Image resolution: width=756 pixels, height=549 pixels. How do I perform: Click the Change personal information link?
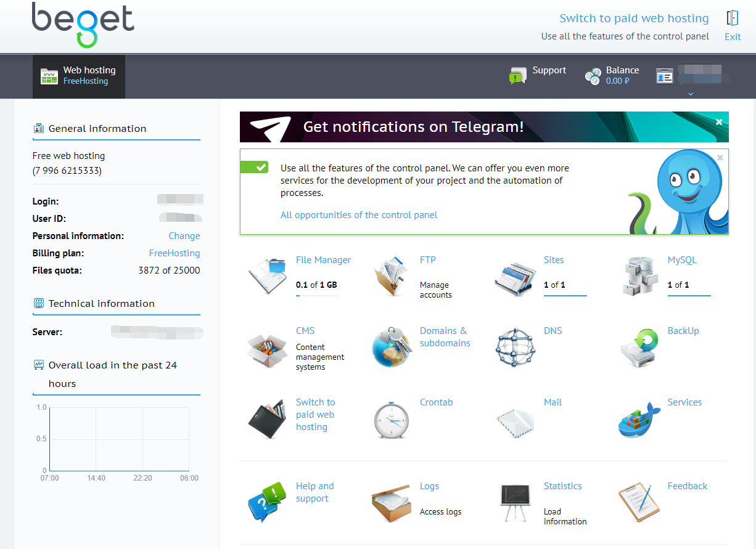[184, 236]
